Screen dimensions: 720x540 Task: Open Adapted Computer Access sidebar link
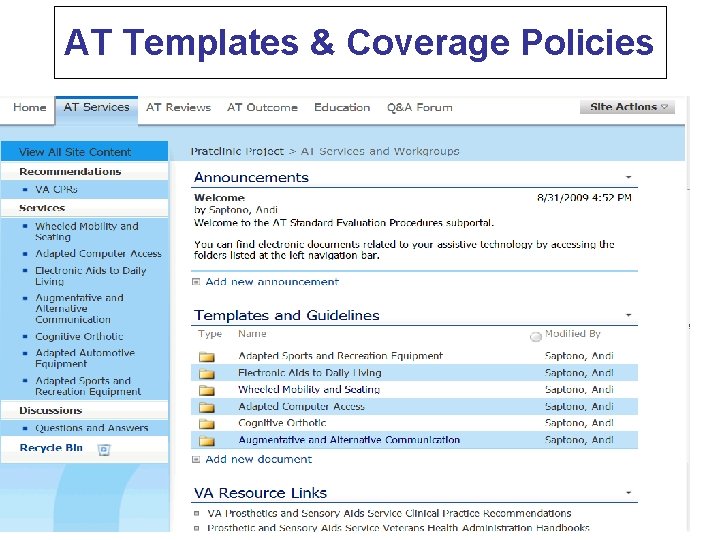point(98,253)
